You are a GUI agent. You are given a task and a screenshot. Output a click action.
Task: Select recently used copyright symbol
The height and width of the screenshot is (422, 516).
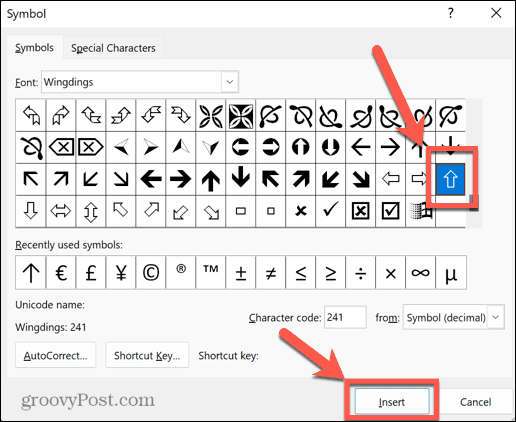click(151, 273)
